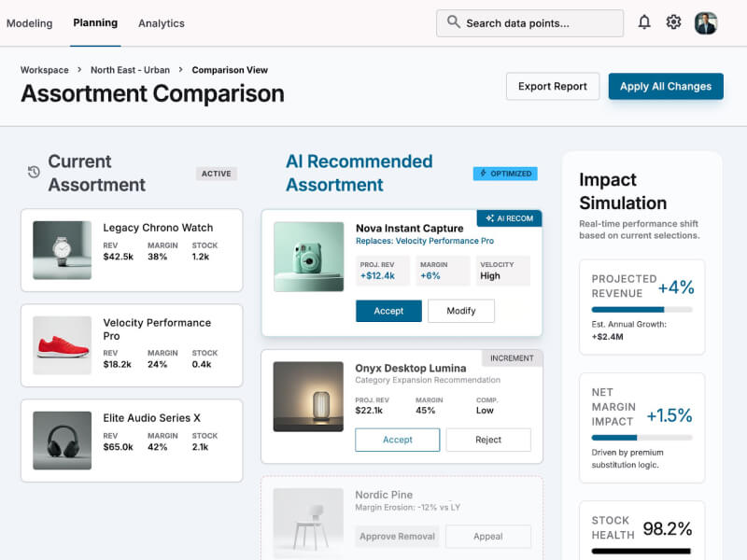
Task: Click the Impact Simulation heading
Action: (623, 191)
